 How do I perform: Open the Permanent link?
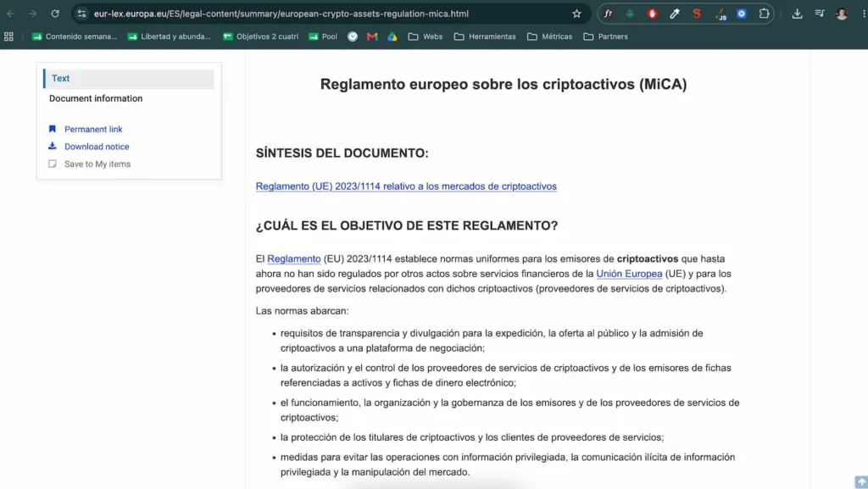click(x=93, y=129)
